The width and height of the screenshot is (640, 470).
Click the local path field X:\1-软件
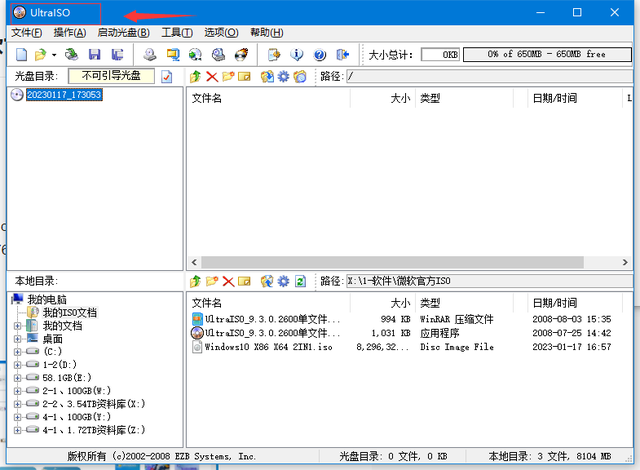(489, 281)
